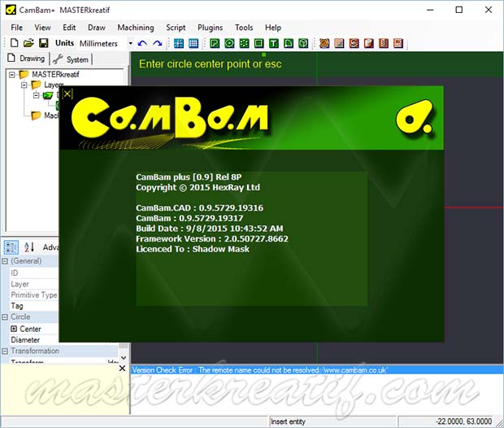The image size is (504, 428).
Task: Toggle the grid display toolbar icon
Action: tap(193, 43)
